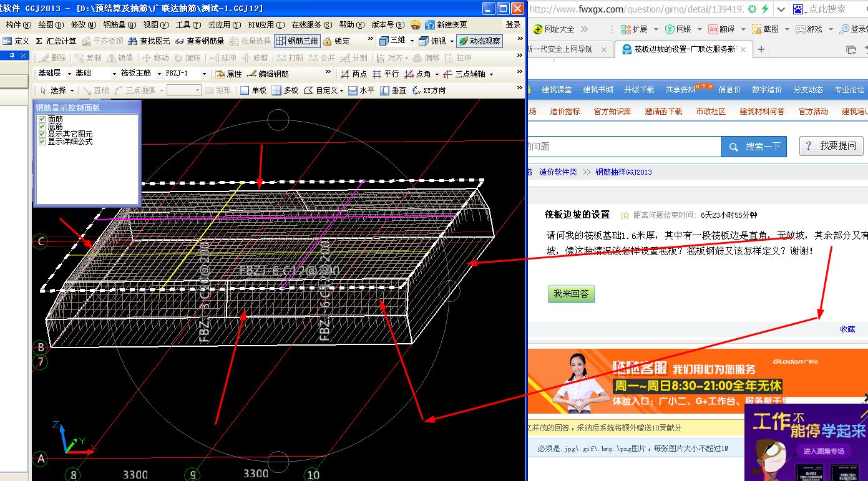The height and width of the screenshot is (481, 868).
Task: Click 平齐板顶 align slab top tool
Action: click(103, 41)
